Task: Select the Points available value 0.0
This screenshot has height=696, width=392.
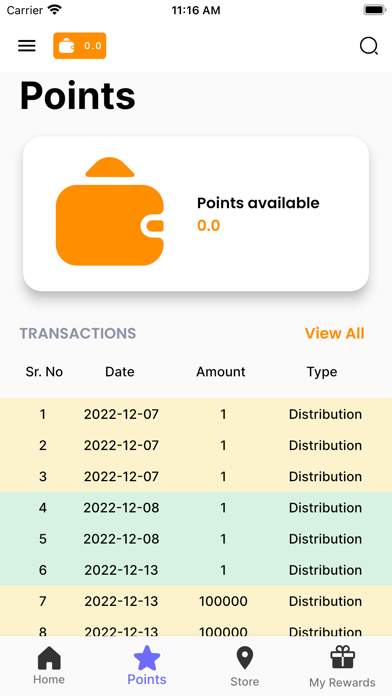Action: [209, 225]
